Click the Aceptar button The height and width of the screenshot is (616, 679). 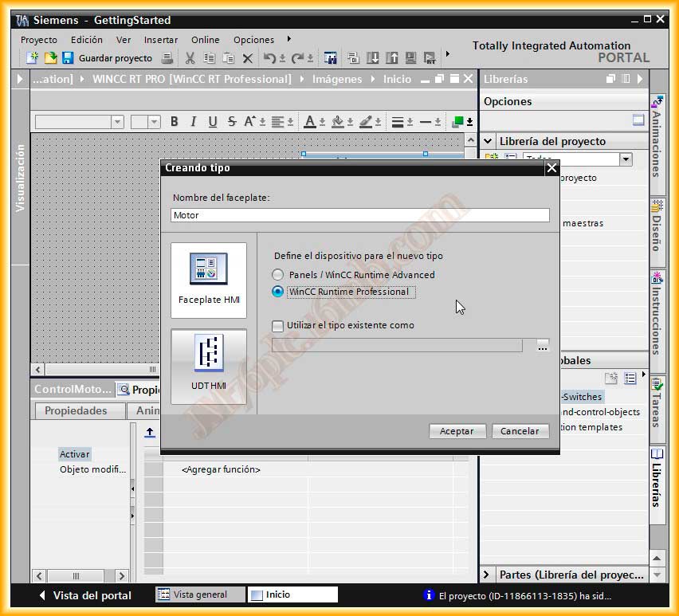(457, 431)
